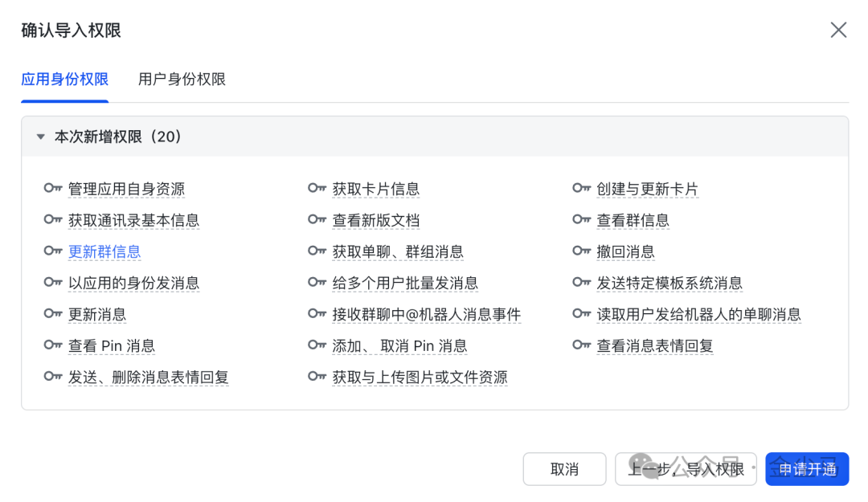
Task: Click key icon next to 更新群信息
Action: coord(53,251)
